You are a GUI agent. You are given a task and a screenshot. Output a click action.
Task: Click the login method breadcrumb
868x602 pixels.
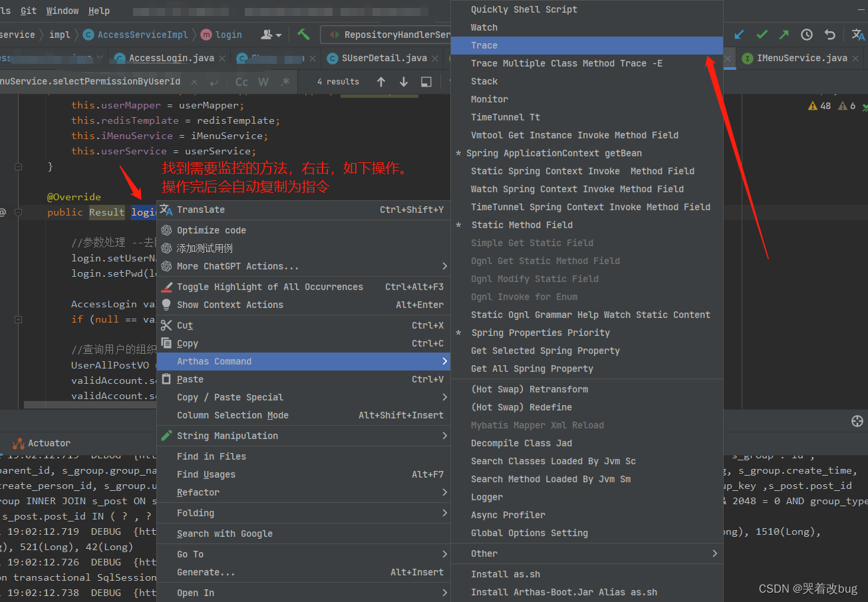click(x=221, y=35)
